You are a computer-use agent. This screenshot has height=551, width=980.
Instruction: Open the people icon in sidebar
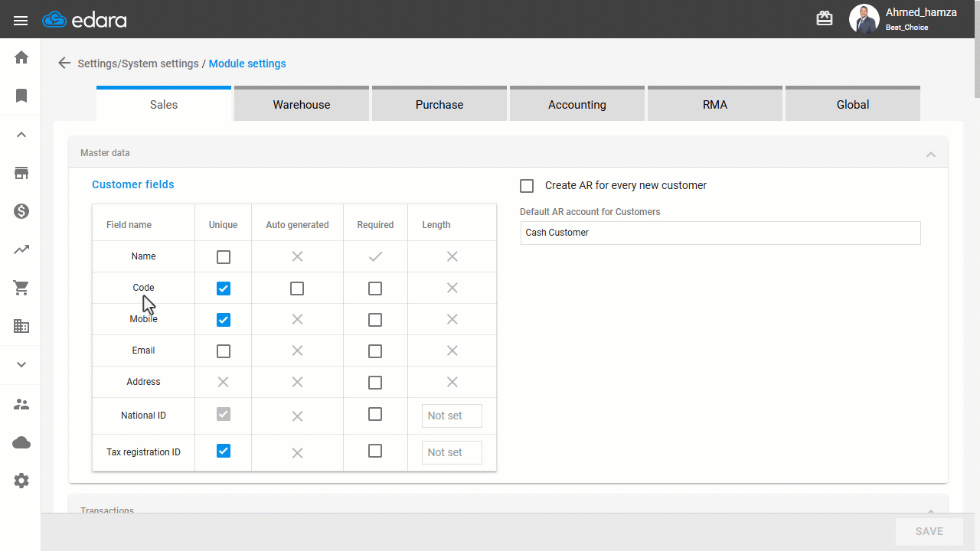[x=21, y=404]
